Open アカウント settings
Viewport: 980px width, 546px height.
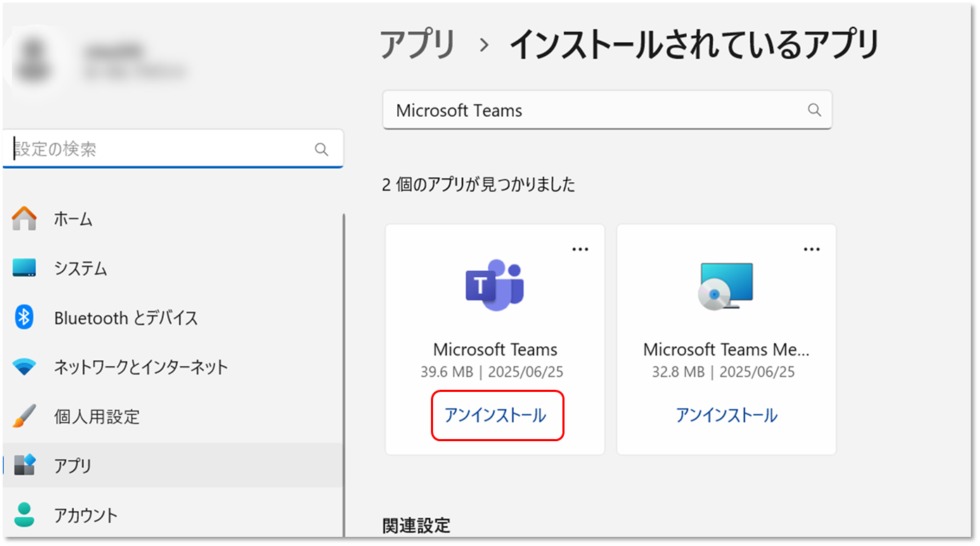[x=173, y=514]
